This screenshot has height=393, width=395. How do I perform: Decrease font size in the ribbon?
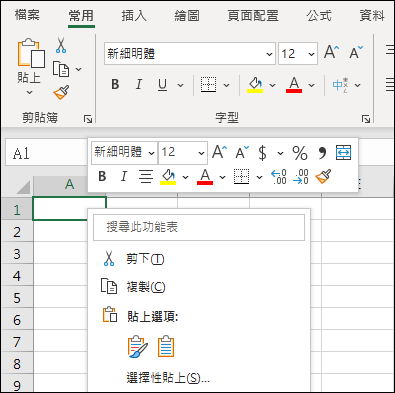pos(356,53)
